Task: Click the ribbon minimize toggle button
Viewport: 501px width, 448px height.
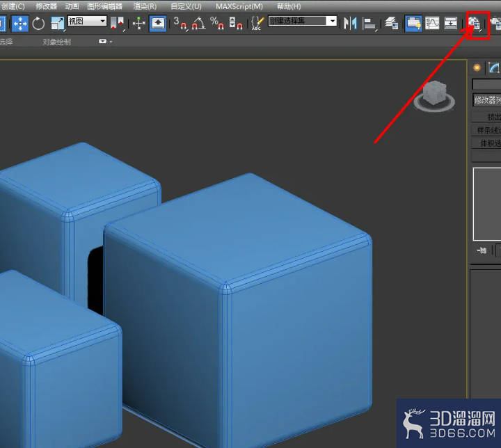Action: coord(102,41)
